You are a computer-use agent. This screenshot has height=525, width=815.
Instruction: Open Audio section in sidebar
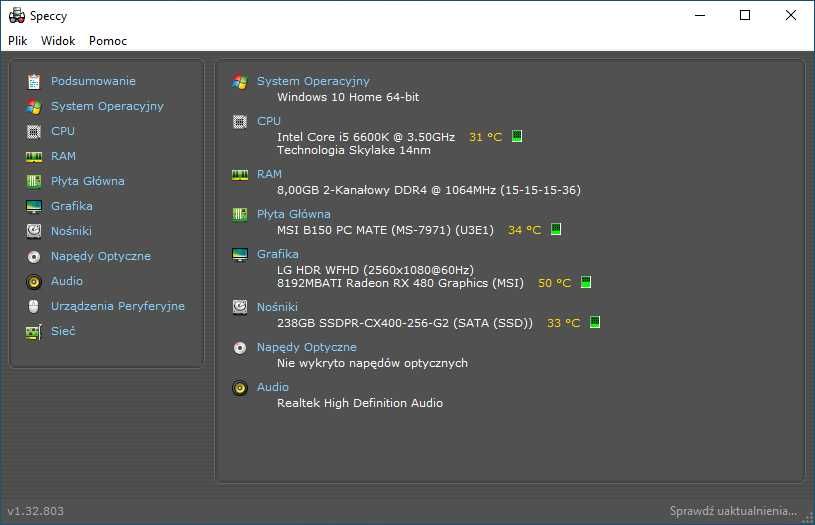pos(67,281)
